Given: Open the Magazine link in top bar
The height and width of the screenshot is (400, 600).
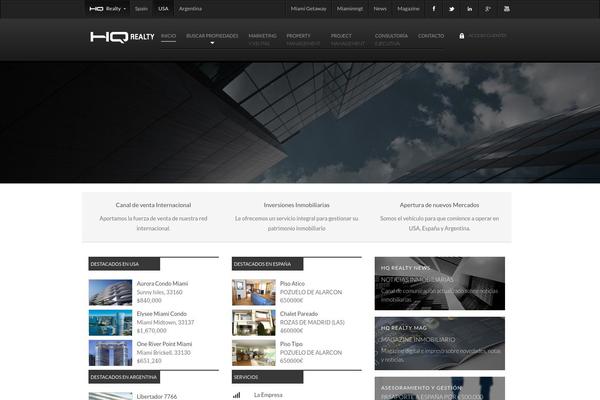Looking at the screenshot, I should [x=408, y=8].
